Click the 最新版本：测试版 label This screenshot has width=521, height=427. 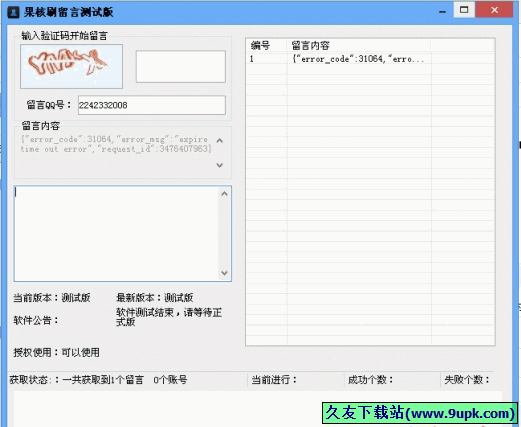click(155, 298)
